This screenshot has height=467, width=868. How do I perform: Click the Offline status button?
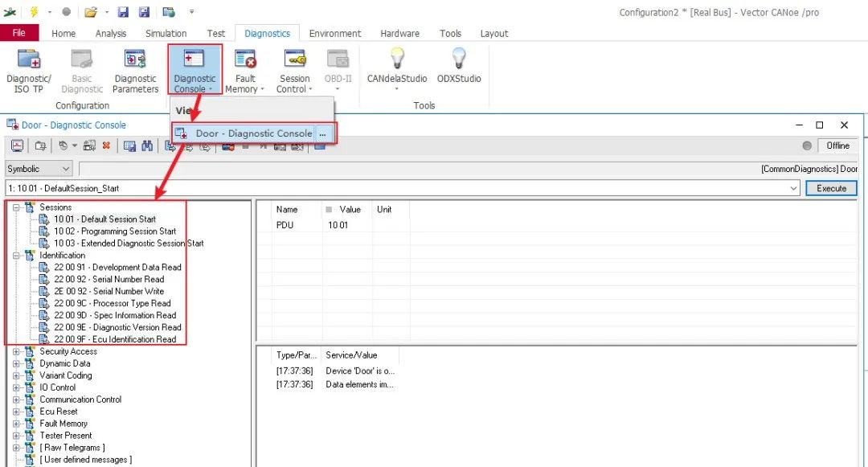point(837,145)
